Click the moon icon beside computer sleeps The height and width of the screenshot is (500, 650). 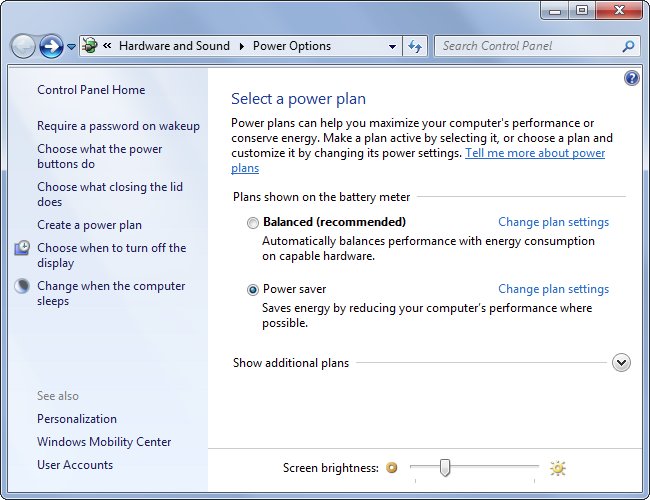(x=22, y=286)
